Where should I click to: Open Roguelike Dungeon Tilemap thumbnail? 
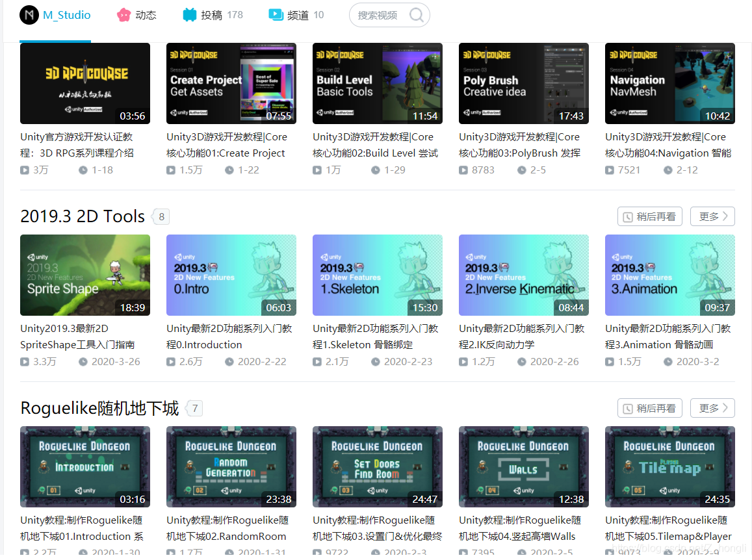[670, 467]
